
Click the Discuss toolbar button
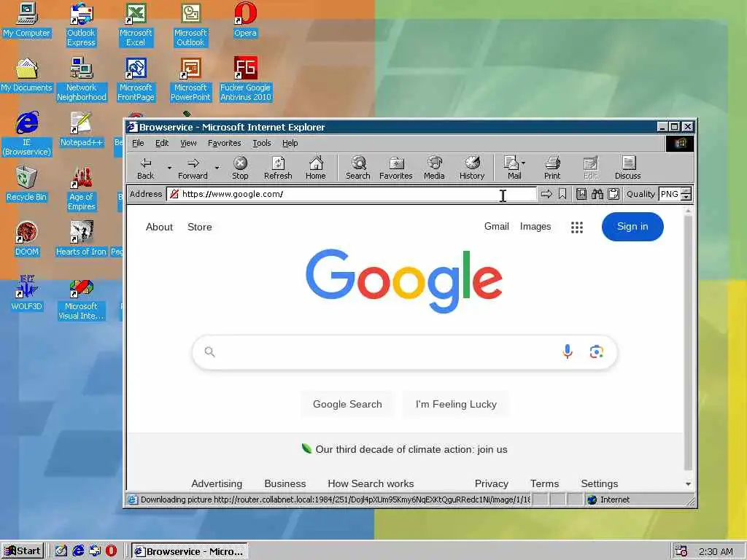(x=628, y=168)
